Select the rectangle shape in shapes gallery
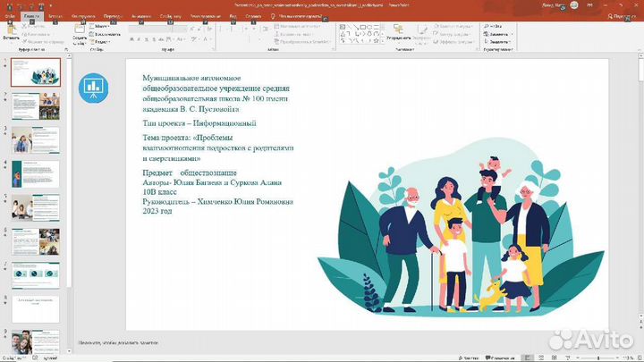Screen dimensions: 644x362 (x=362, y=27)
